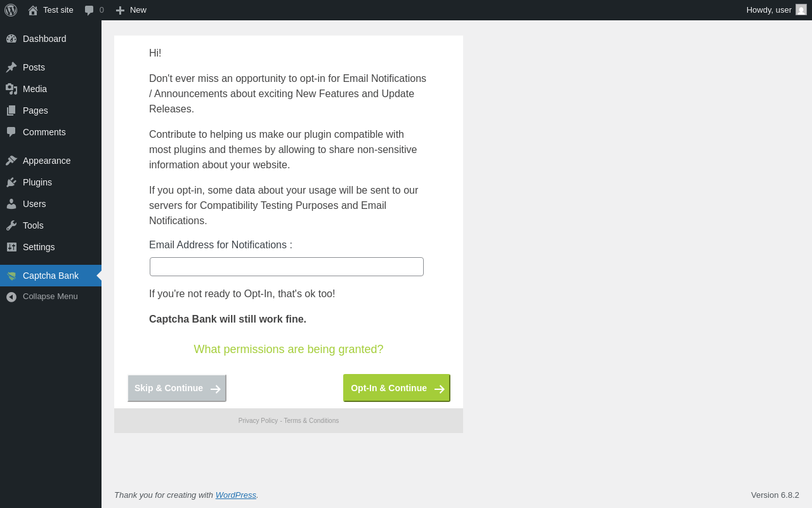812x508 pixels.
Task: Click the WordPress logo icon
Action: [11, 10]
